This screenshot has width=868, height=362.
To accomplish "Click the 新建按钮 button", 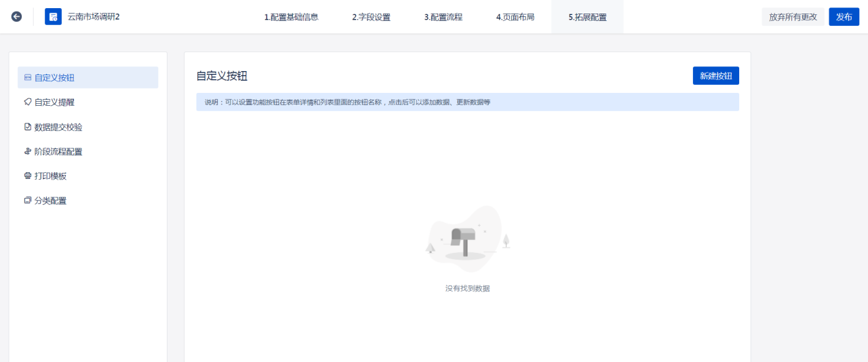I will (716, 76).
